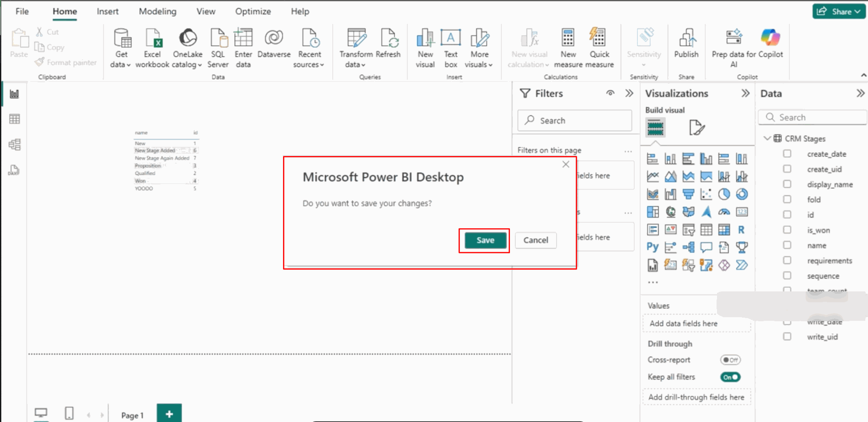The height and width of the screenshot is (422, 868).
Task: Select the Page 1 tab
Action: 132,415
